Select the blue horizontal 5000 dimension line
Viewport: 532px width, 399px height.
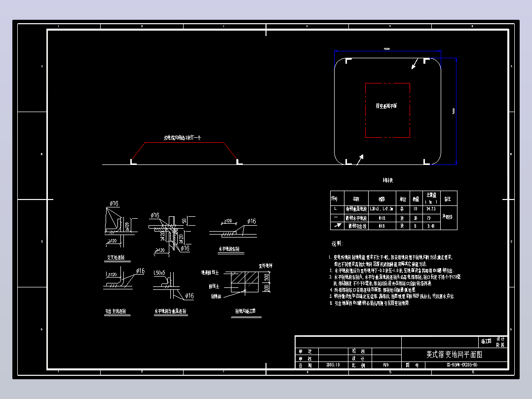tap(387, 51)
